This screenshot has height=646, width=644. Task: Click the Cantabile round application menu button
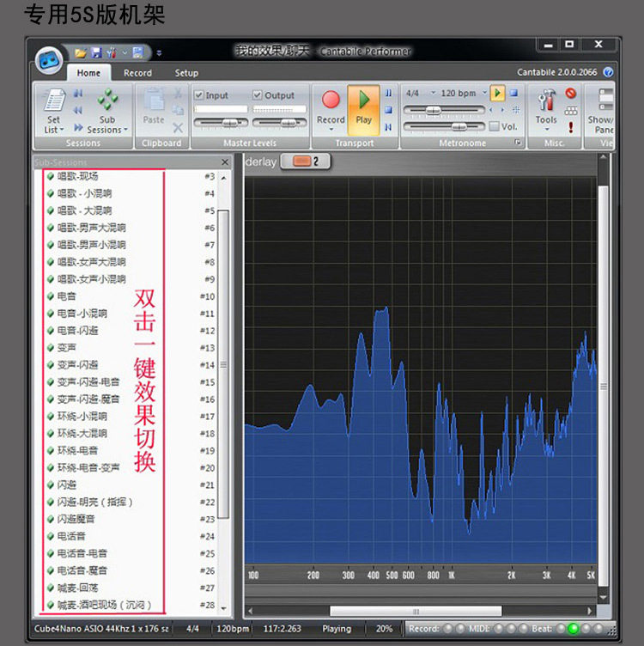[x=49, y=60]
